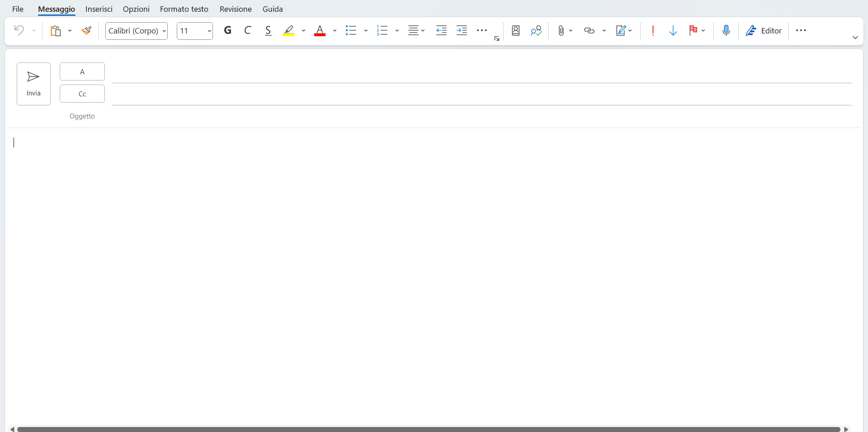The height and width of the screenshot is (432, 868).
Task: Start dictation with the microphone
Action: tap(726, 30)
